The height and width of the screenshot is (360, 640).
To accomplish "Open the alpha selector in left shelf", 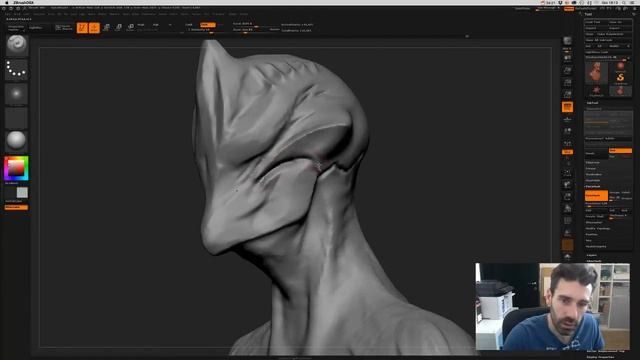I will click(x=16, y=94).
